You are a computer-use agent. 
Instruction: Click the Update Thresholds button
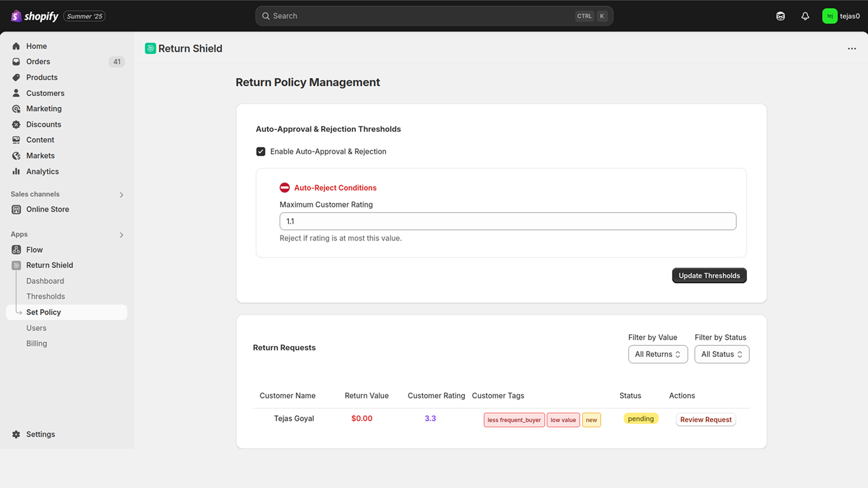pyautogui.click(x=709, y=275)
